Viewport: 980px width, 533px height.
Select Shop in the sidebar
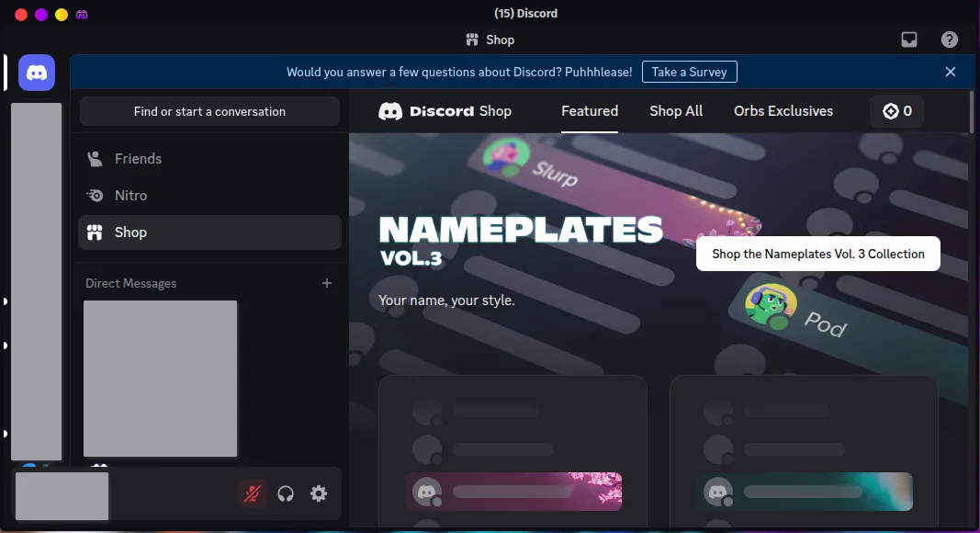pos(130,232)
